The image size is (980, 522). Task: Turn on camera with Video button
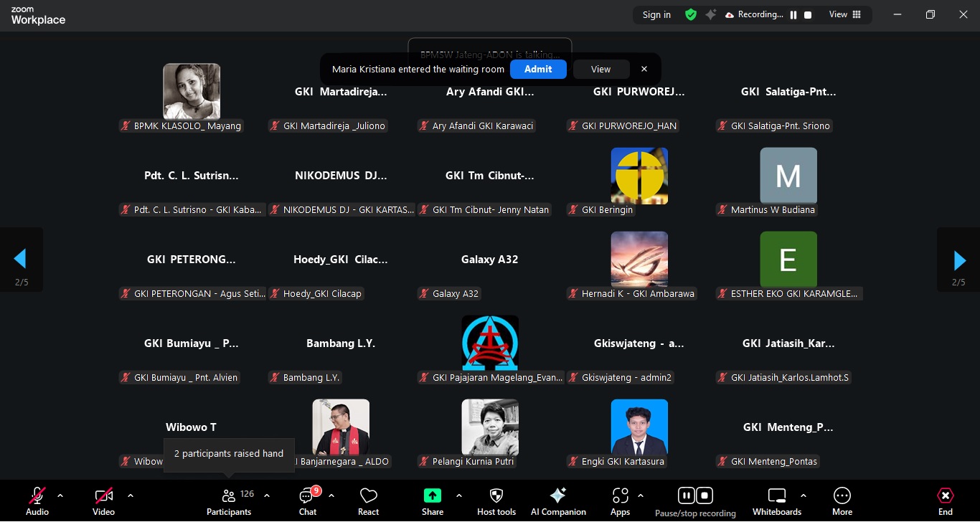pos(104,501)
